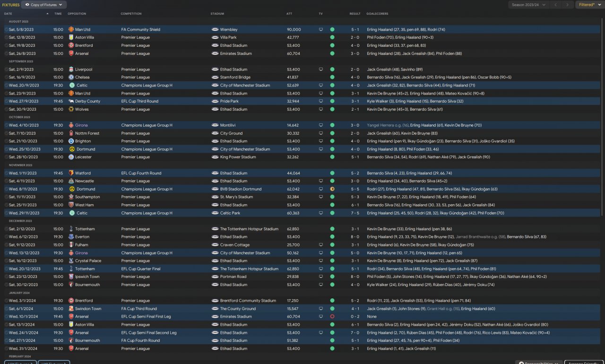605x364 pixels.
Task: Click the Everton club badge
Action: tap(71, 237)
